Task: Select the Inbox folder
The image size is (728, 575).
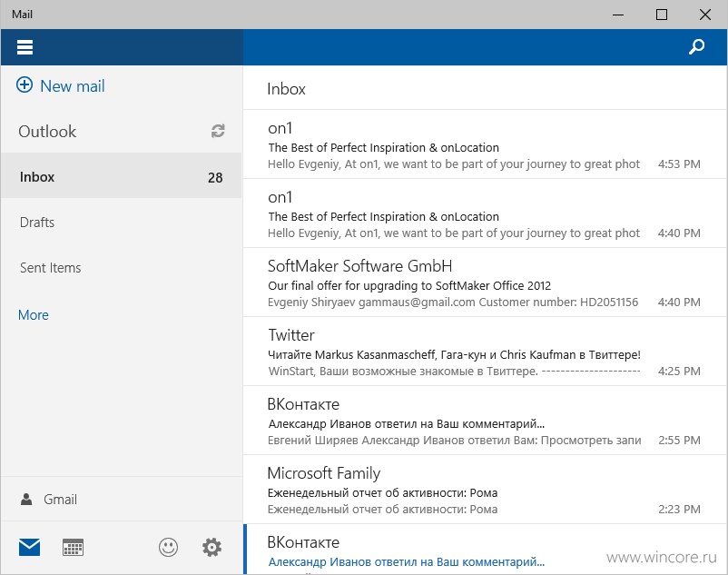Action: [x=121, y=177]
